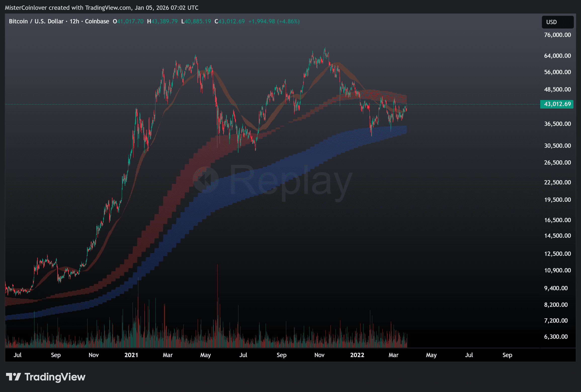Click the high price value H43,389.79
Viewport: 581px width, 392px height.
162,21
